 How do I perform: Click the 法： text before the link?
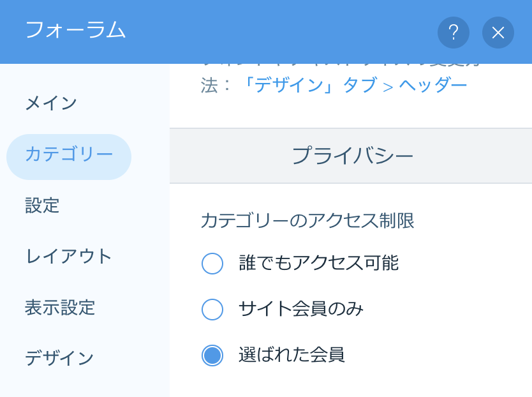pos(217,86)
